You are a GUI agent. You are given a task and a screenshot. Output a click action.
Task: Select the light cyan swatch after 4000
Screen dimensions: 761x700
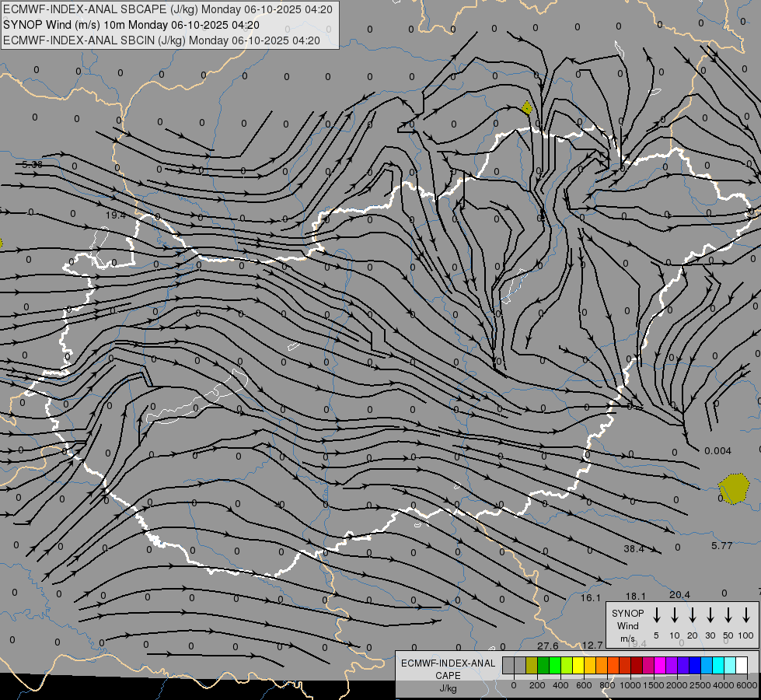[729, 665]
